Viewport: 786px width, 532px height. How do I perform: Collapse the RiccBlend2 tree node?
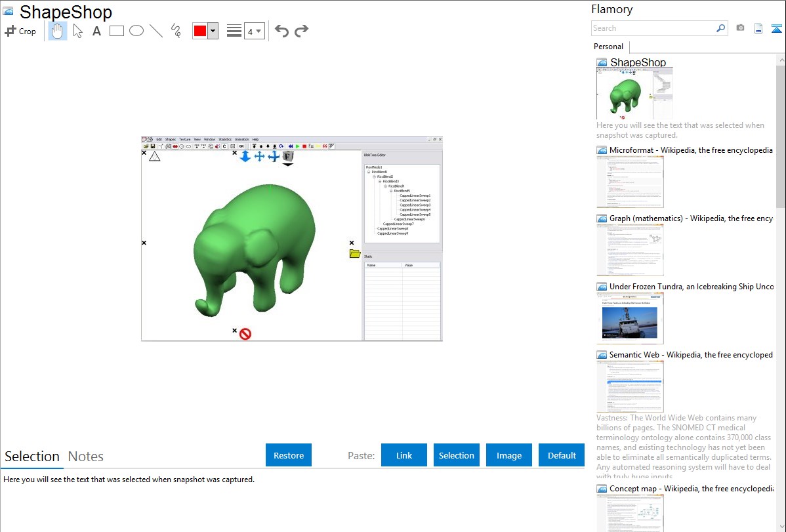tap(375, 176)
